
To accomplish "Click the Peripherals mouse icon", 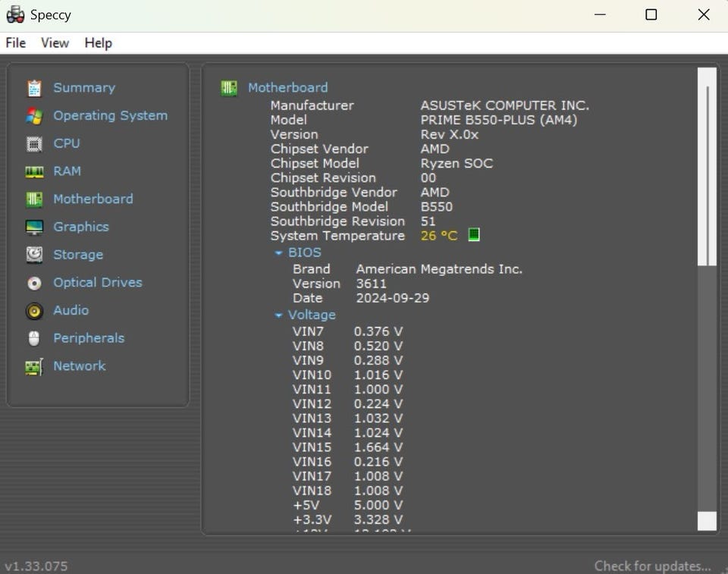I will point(34,339).
